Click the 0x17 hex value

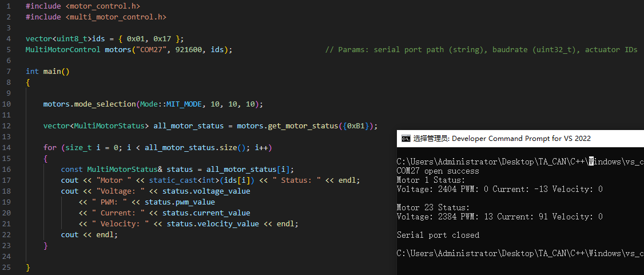point(162,39)
